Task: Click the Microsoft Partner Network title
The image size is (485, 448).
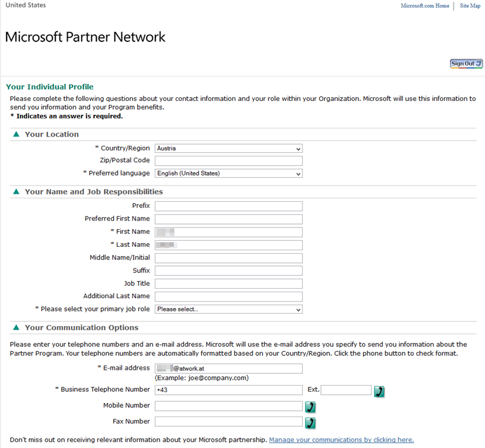Action: [x=85, y=37]
